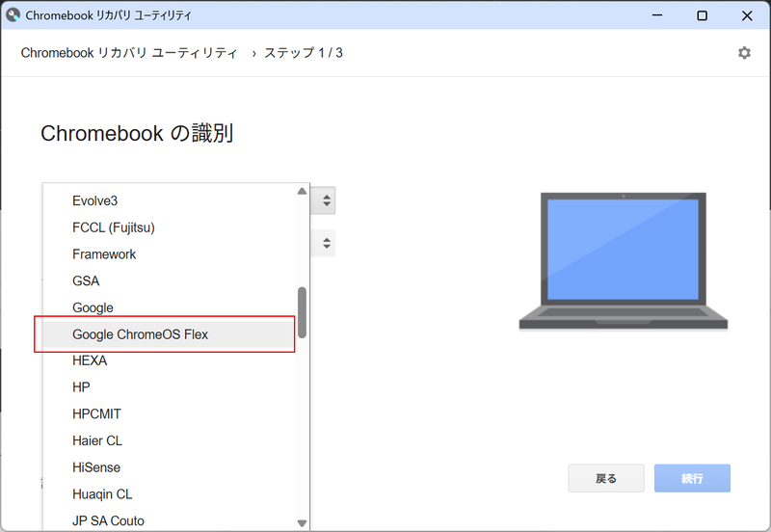Viewport: 771px width, 532px height.
Task: Click the laptop illustration image
Action: tap(623, 261)
